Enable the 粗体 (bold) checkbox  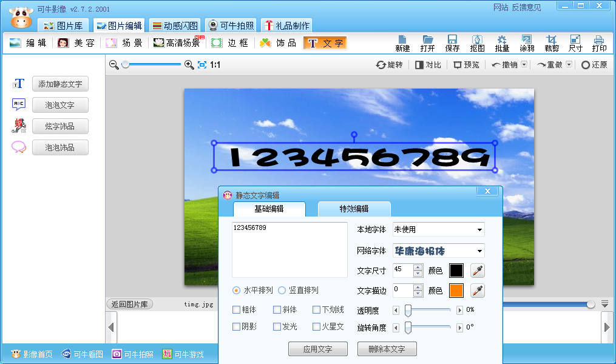click(236, 309)
